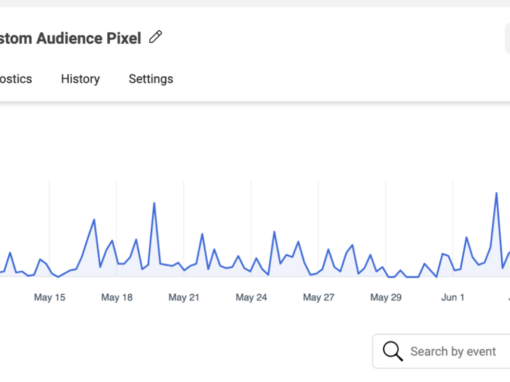Click the flat low point after May 29

click(412, 277)
